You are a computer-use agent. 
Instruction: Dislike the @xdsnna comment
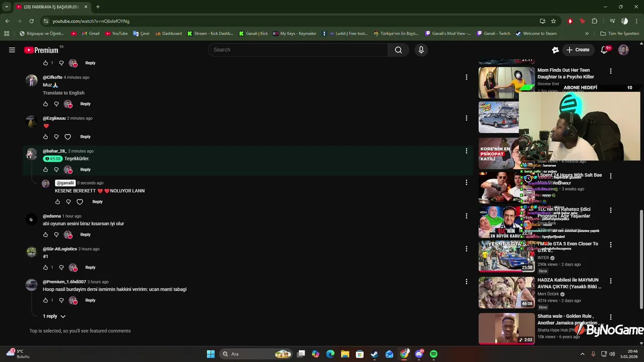(x=56, y=235)
